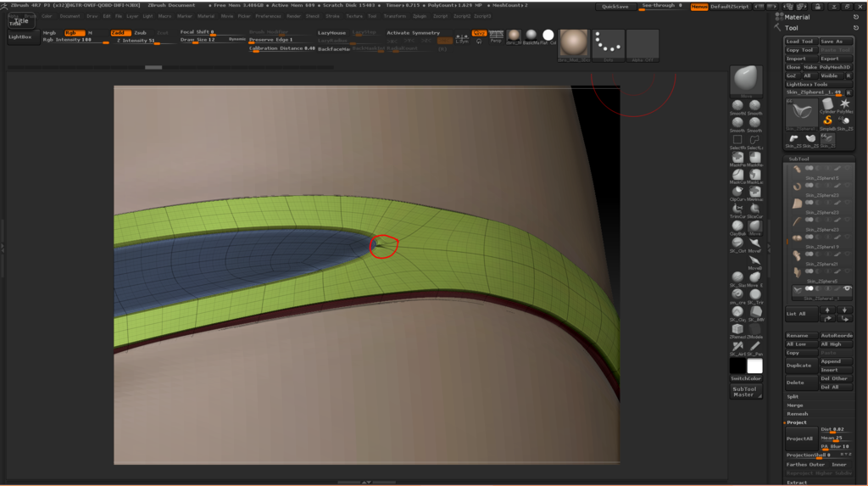868x486 pixels.
Task: Collapse the SubTool palette section
Action: click(x=798, y=159)
